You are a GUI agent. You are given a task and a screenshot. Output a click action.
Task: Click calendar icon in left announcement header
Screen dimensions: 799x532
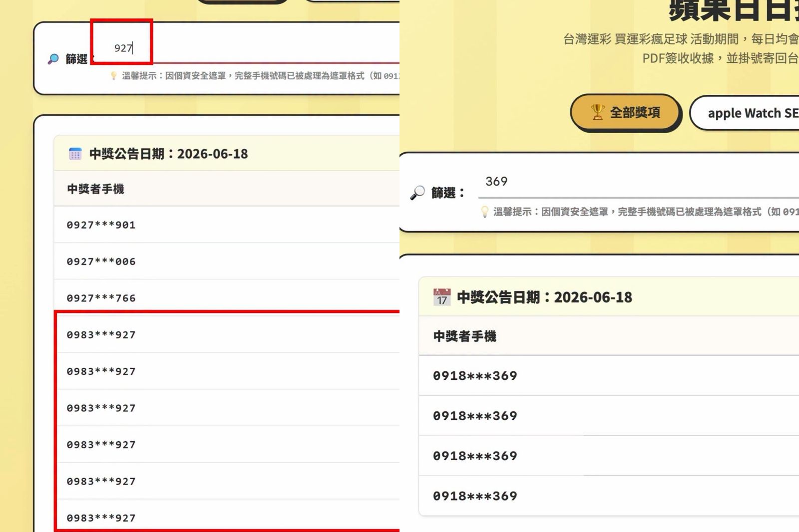(x=75, y=154)
